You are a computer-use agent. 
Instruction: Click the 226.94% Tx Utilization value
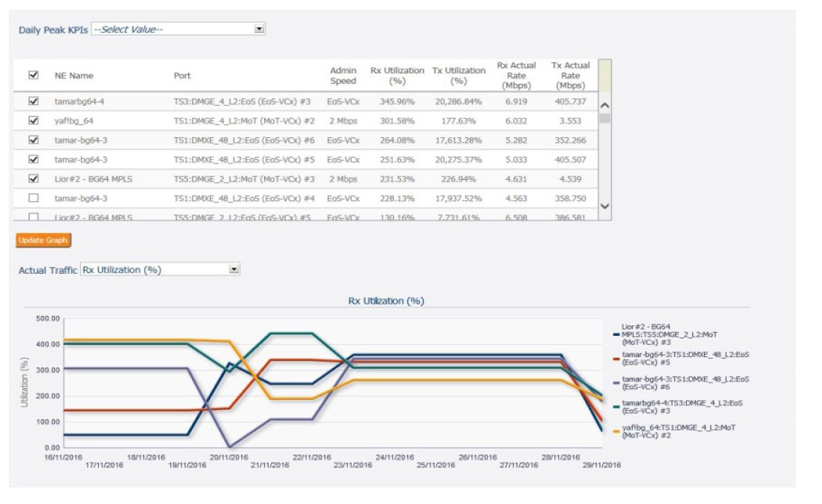pos(459,178)
